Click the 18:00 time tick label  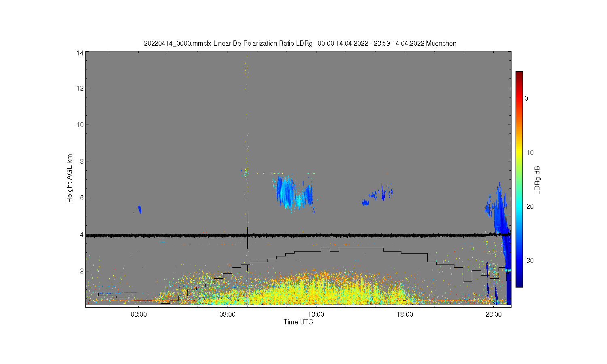point(405,315)
